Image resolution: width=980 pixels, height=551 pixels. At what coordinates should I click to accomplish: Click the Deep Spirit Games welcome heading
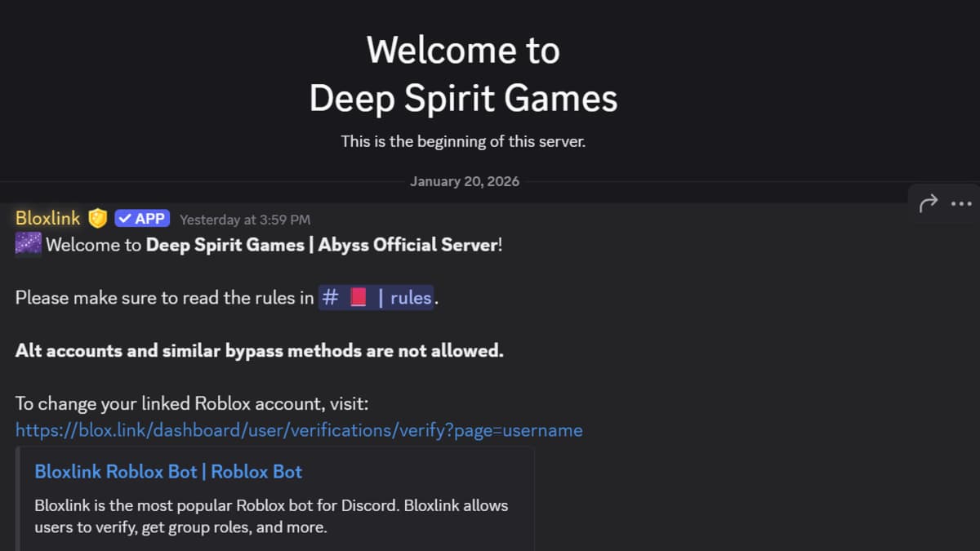click(x=463, y=98)
